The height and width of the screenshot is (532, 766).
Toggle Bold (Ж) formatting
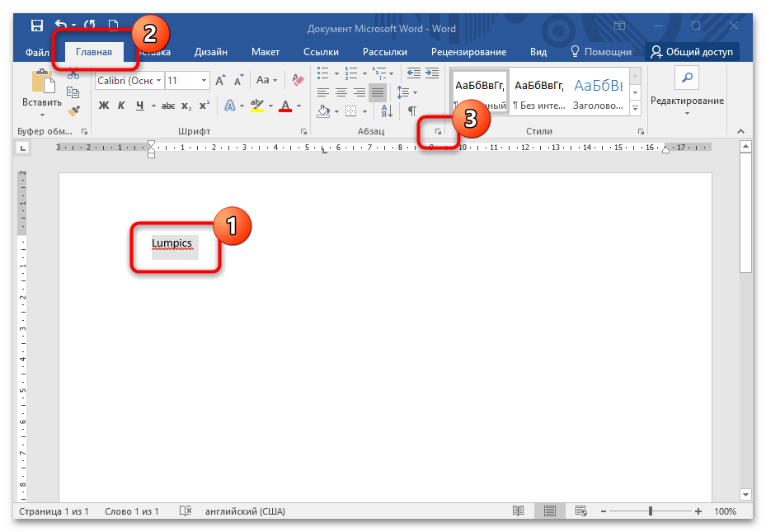coord(104,106)
